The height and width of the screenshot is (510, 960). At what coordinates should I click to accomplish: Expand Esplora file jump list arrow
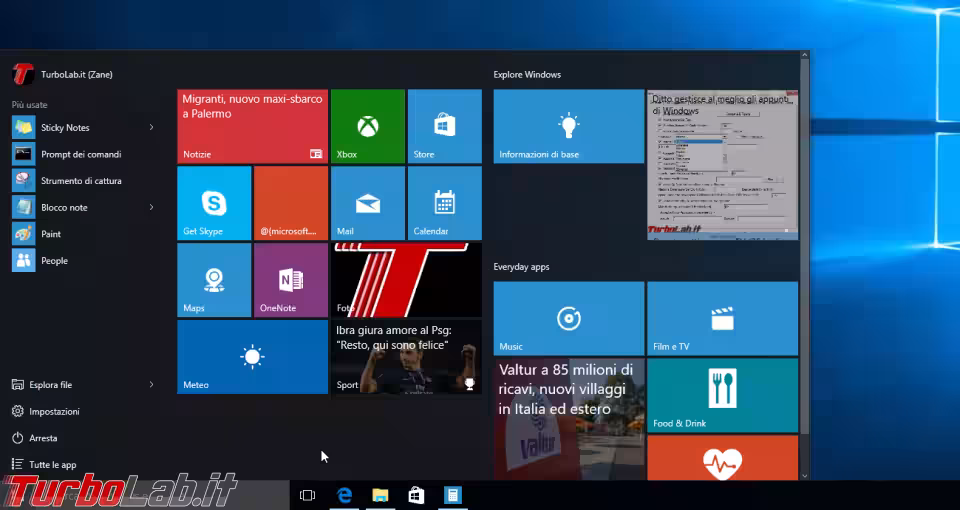(x=151, y=384)
